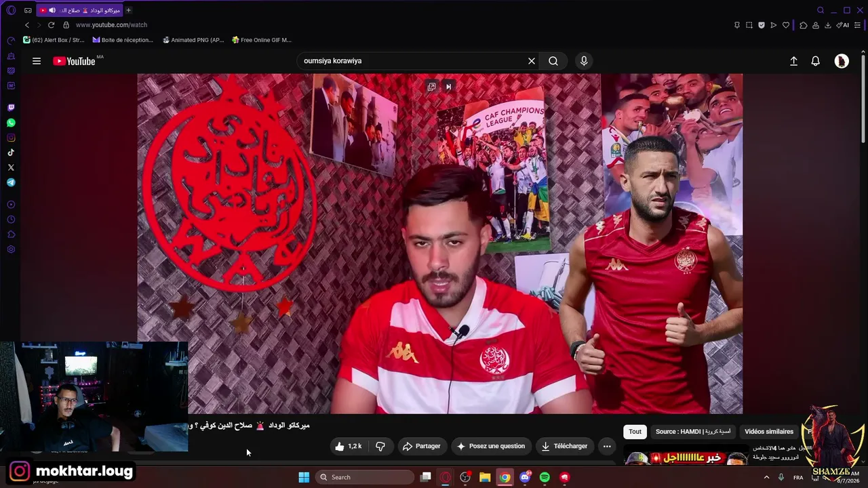Open Instagram in the Opera sidebar
The height and width of the screenshot is (488, 868).
coord(11,138)
